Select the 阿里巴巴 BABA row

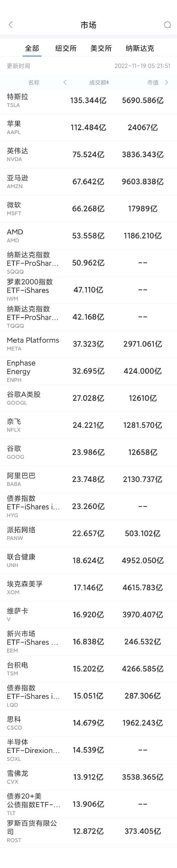coord(88,479)
